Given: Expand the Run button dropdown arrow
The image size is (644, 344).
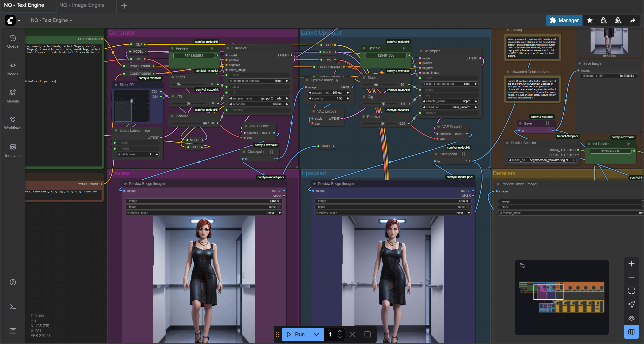Looking at the screenshot, I should point(316,334).
